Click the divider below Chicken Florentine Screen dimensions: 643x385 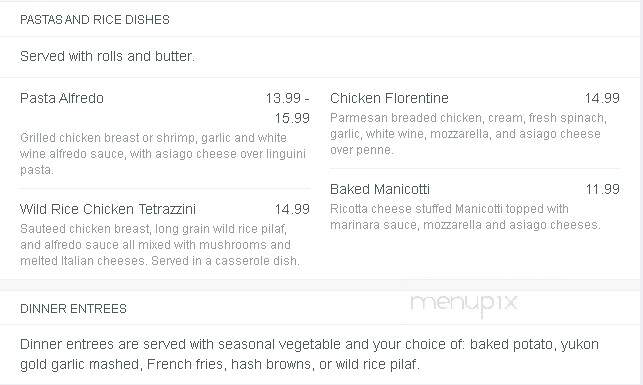point(475,169)
